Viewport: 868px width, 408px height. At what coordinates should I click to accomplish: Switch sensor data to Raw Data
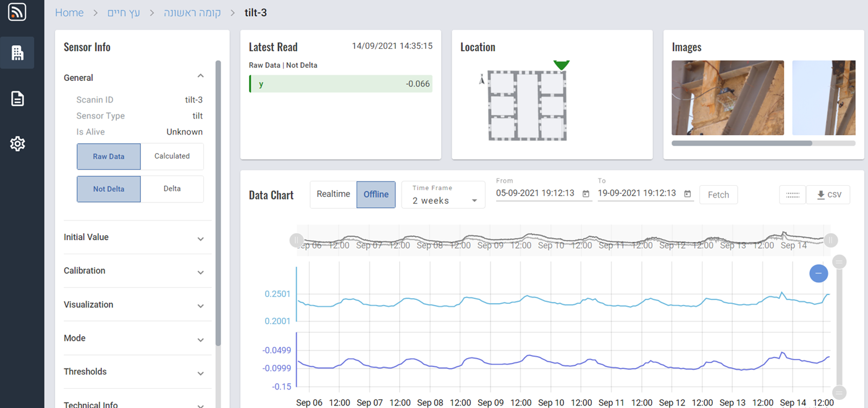[x=109, y=157]
